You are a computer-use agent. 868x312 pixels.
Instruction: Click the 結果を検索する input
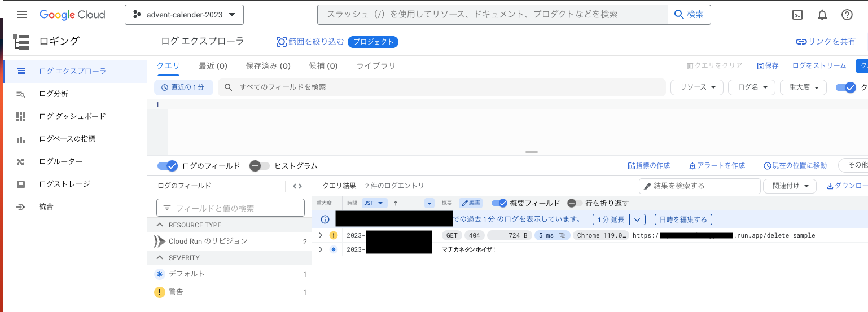700,186
